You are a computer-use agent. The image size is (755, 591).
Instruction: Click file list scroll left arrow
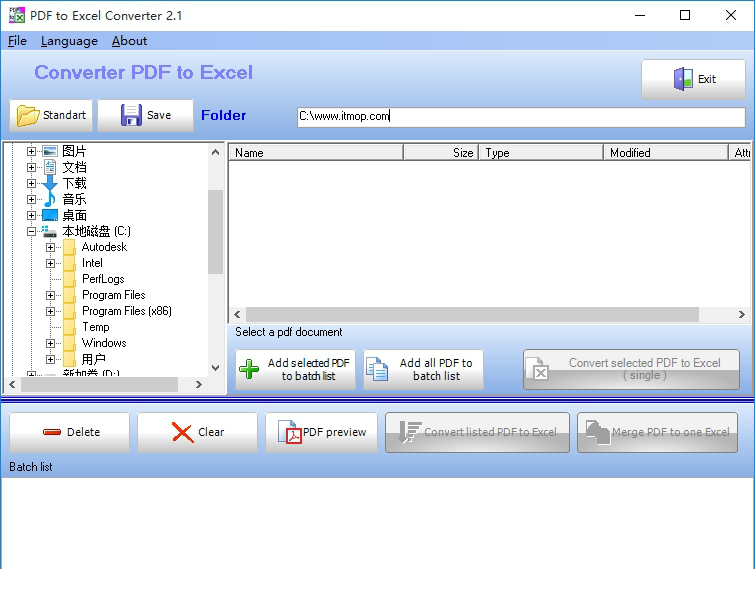(x=237, y=315)
